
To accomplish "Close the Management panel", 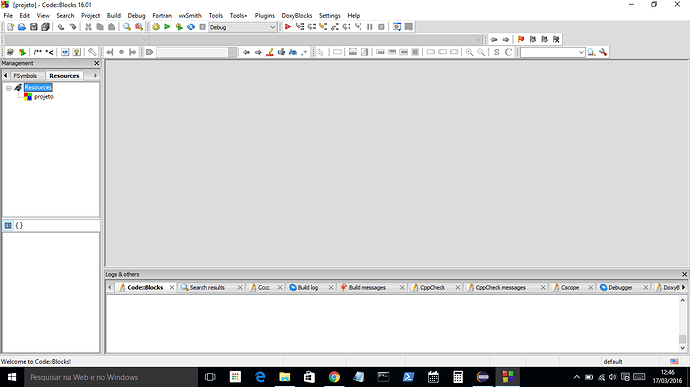I will [97, 63].
